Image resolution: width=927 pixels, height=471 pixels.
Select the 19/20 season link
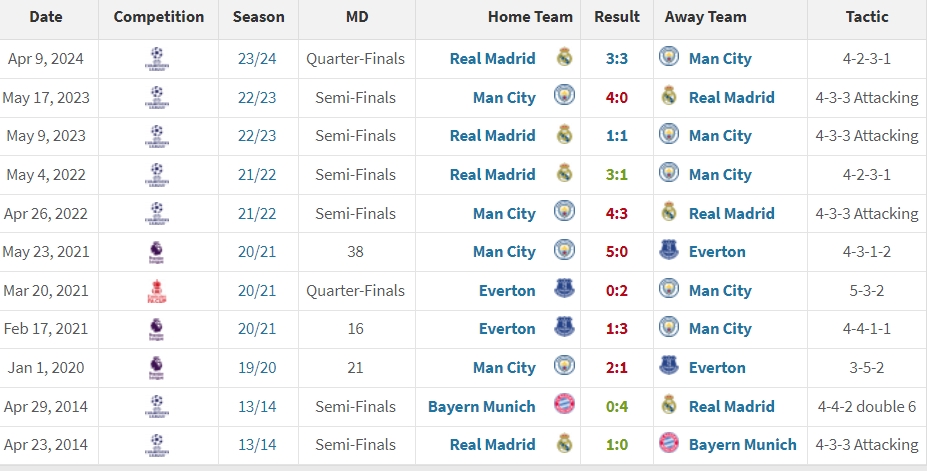(x=257, y=368)
